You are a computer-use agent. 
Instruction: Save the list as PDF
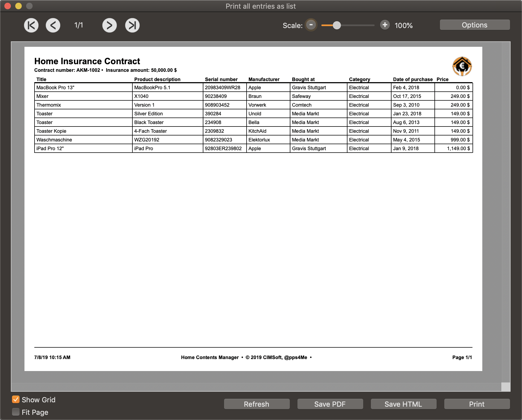[x=330, y=404]
